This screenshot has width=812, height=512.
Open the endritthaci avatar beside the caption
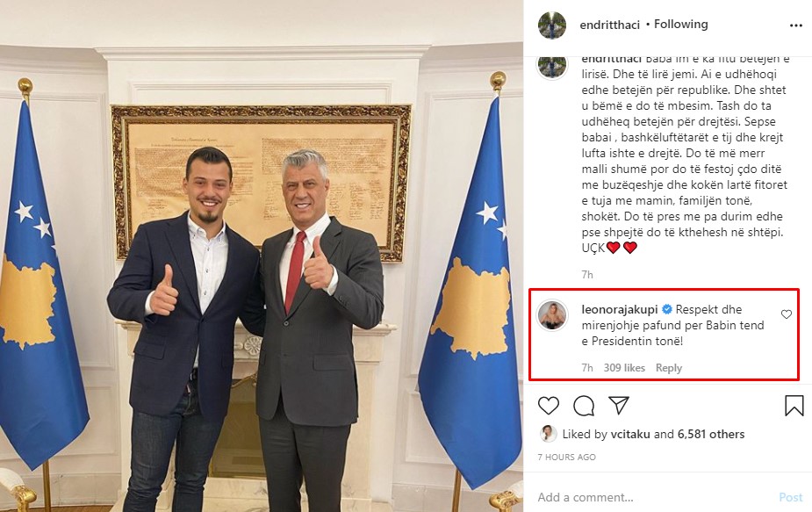coord(552,68)
